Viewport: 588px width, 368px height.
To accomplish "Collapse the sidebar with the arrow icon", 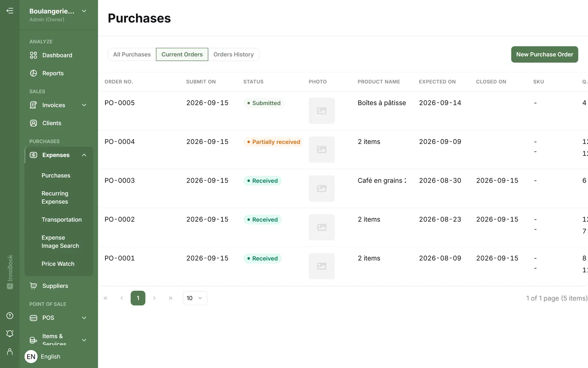I will [10, 11].
